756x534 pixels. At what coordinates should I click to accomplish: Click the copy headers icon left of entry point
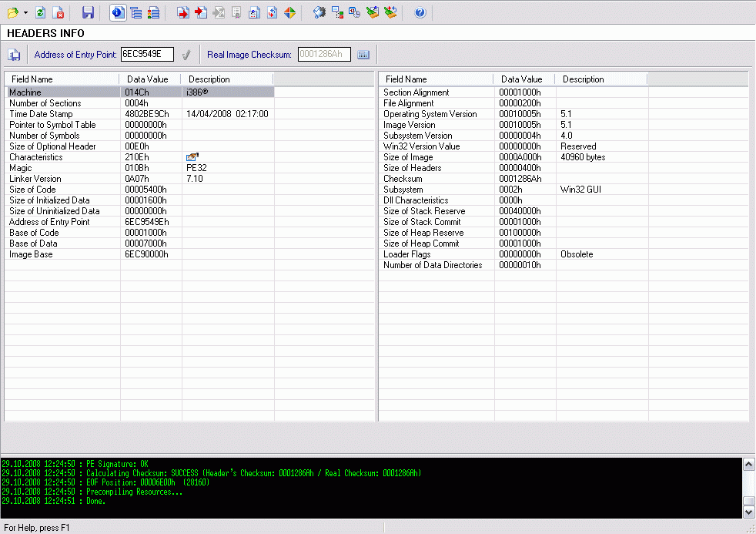click(x=14, y=55)
